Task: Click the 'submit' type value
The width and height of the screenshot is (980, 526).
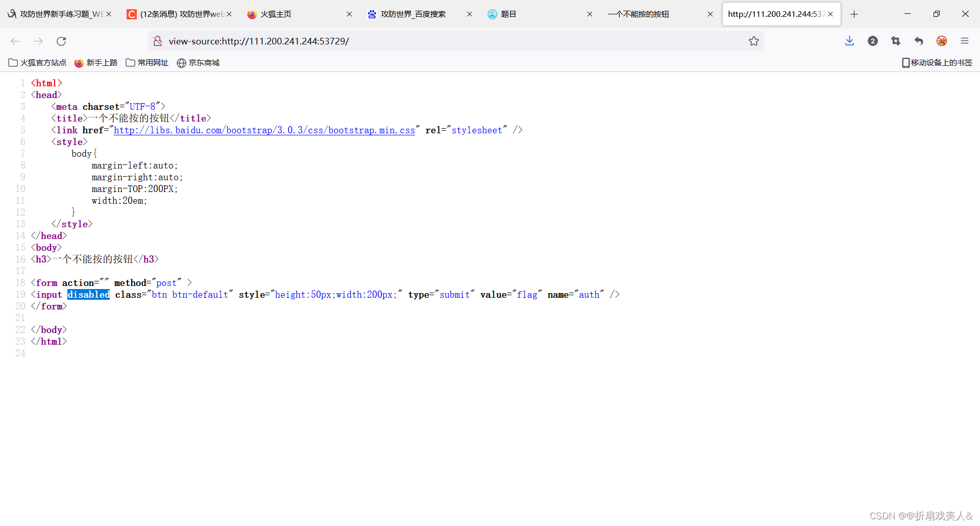Action: [455, 295]
